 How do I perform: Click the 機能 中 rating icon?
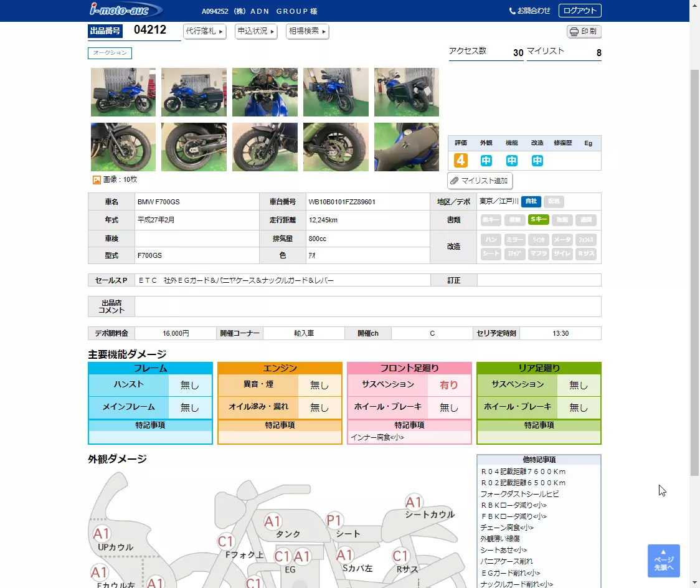point(511,160)
